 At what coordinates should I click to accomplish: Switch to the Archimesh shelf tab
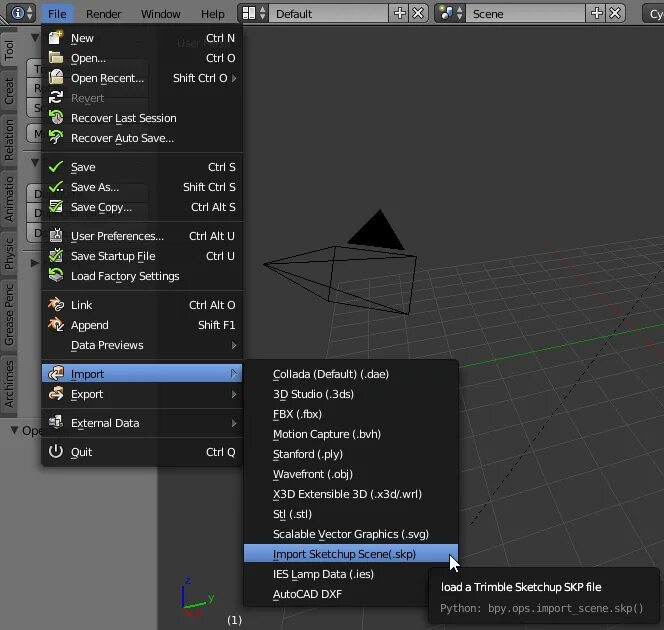[8, 384]
